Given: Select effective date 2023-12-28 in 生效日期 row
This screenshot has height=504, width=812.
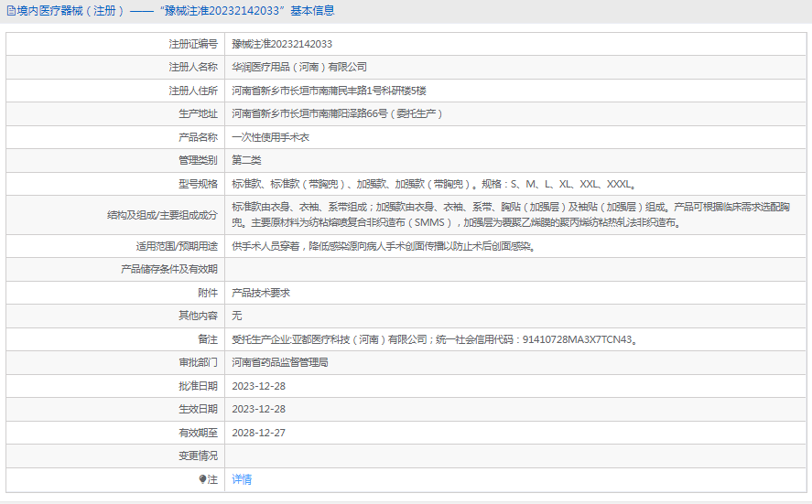Looking at the screenshot, I should (x=258, y=409).
